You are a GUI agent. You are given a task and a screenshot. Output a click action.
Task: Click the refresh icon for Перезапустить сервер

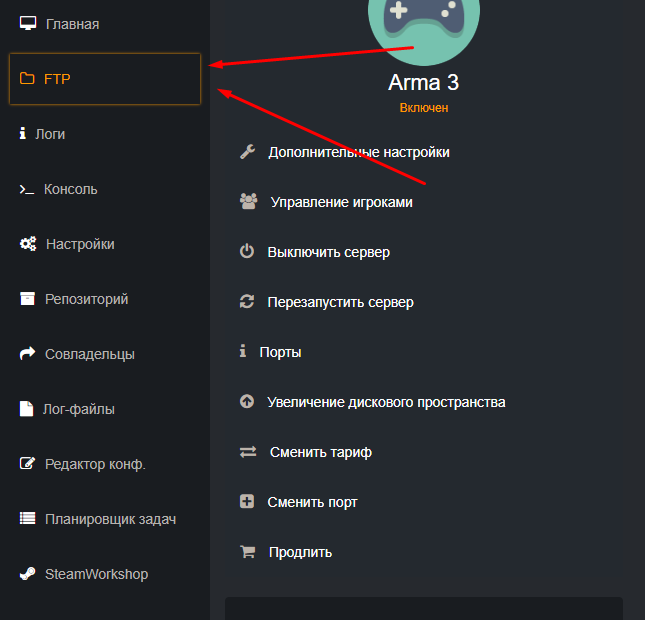tap(247, 302)
